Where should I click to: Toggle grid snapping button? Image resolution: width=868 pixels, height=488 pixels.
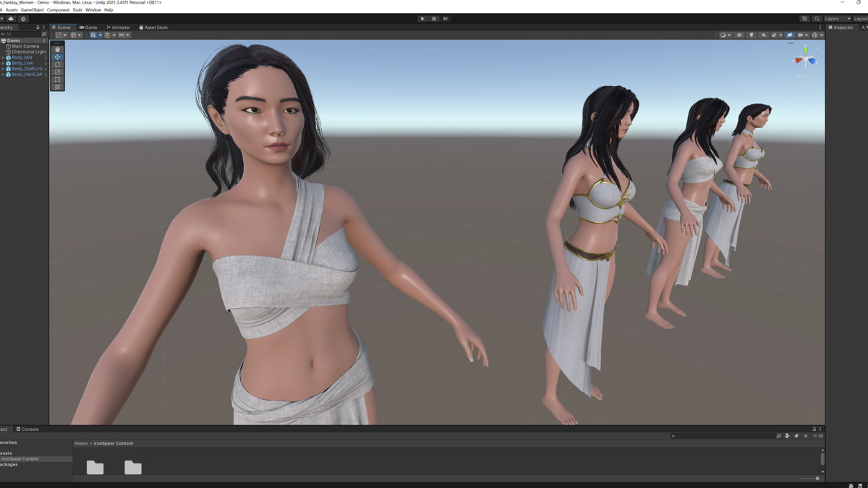coord(107,35)
